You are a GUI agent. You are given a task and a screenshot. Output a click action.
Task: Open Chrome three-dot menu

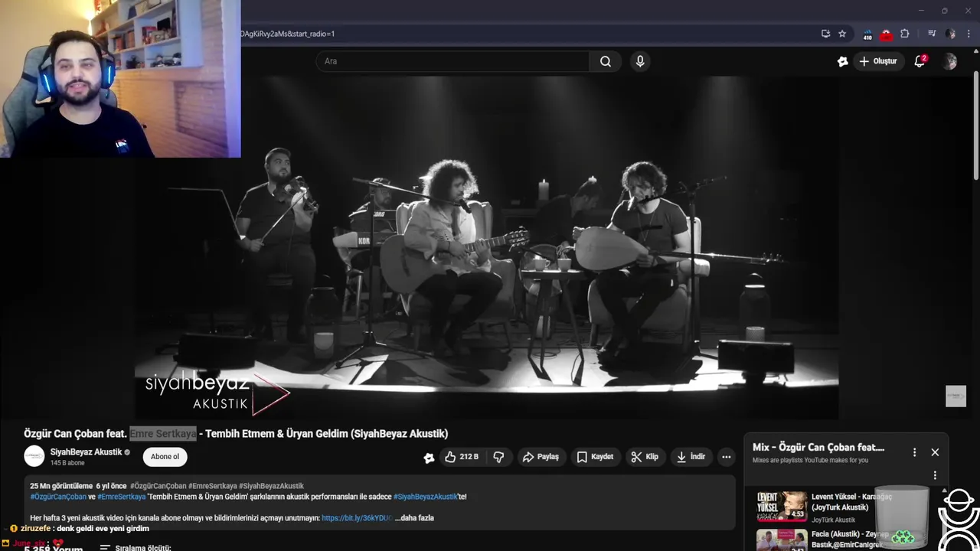969,34
